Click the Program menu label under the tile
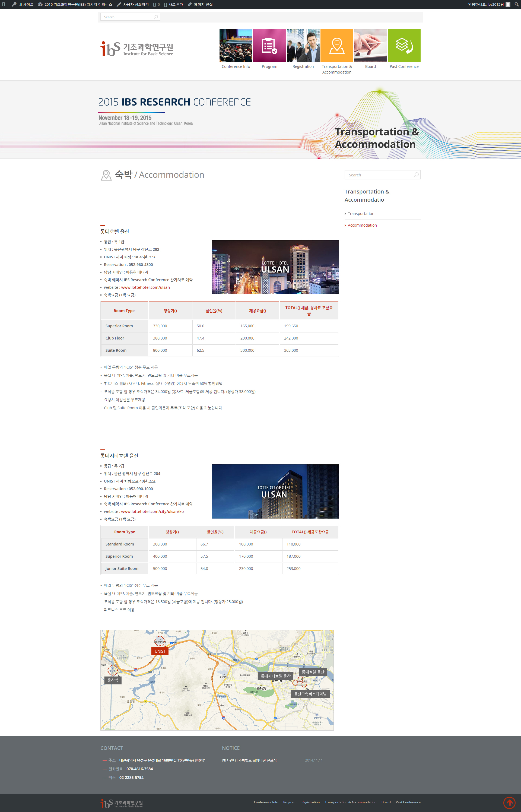The width and height of the screenshot is (521, 812). coord(269,67)
